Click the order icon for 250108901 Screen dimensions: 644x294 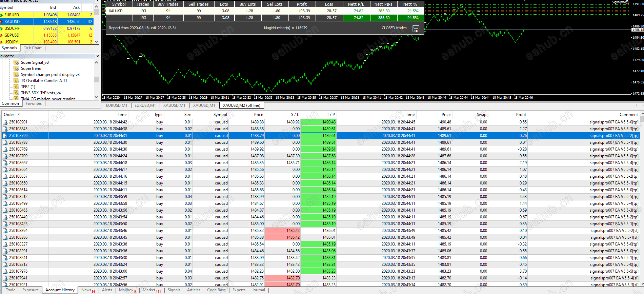coord(5,122)
